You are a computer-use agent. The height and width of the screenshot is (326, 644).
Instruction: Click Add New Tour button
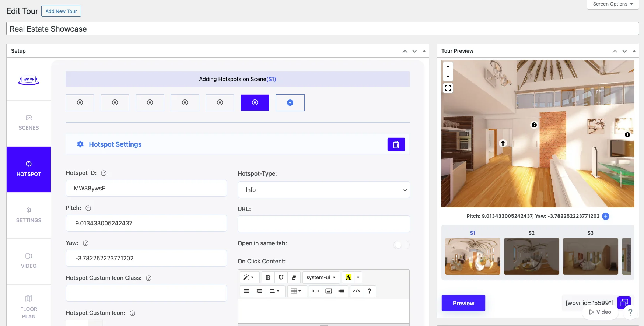[61, 11]
